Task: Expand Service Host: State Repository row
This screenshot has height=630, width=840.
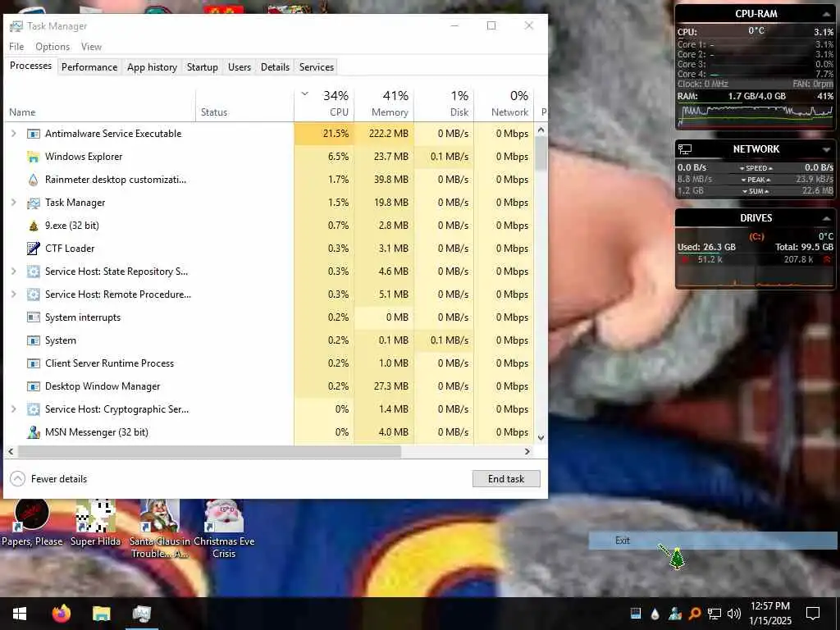Action: pos(14,271)
